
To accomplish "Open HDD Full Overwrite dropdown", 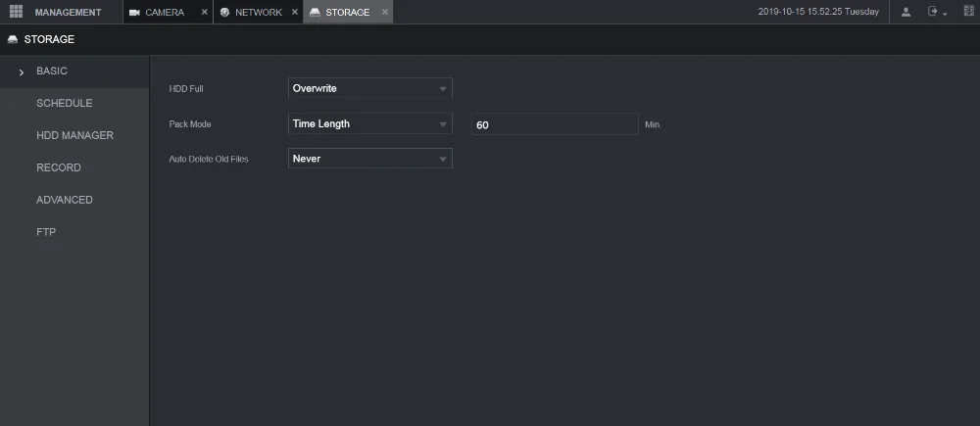I will point(370,88).
